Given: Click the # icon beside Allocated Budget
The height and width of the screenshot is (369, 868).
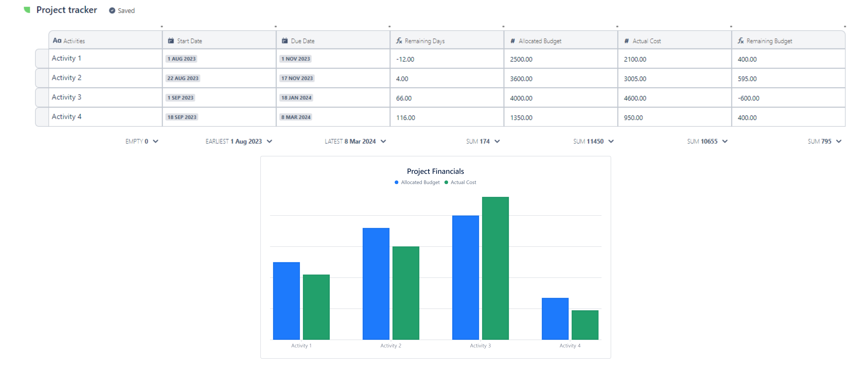Looking at the screenshot, I should pyautogui.click(x=513, y=41).
